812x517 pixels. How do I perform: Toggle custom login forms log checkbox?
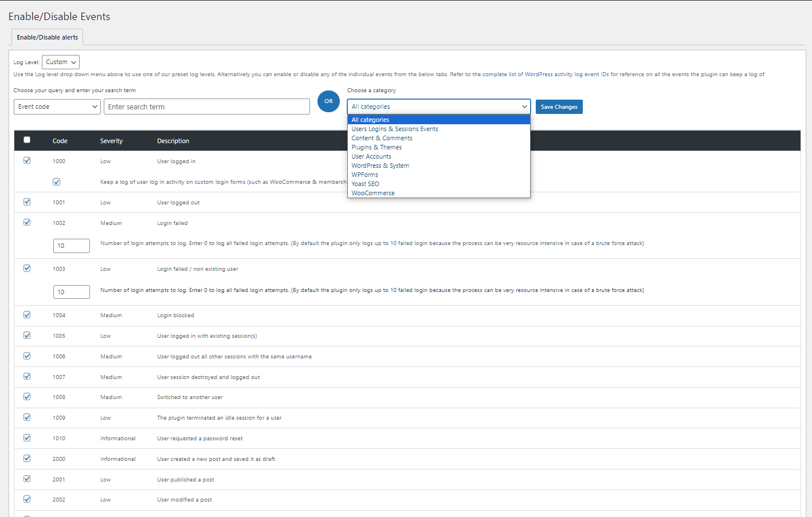coord(56,181)
